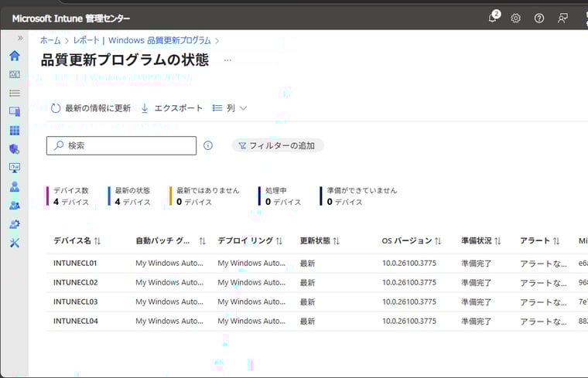588x378 pixels.
Task: Go to Home via sidebar house icon
Action: click(x=15, y=56)
